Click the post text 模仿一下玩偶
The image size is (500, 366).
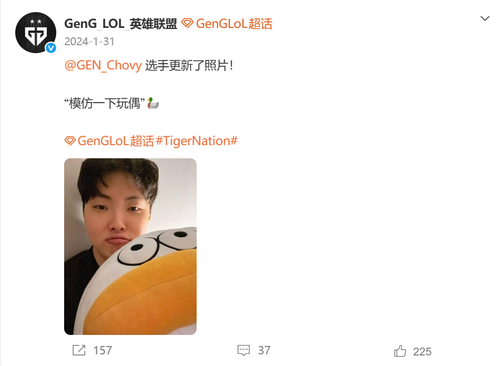tap(104, 104)
